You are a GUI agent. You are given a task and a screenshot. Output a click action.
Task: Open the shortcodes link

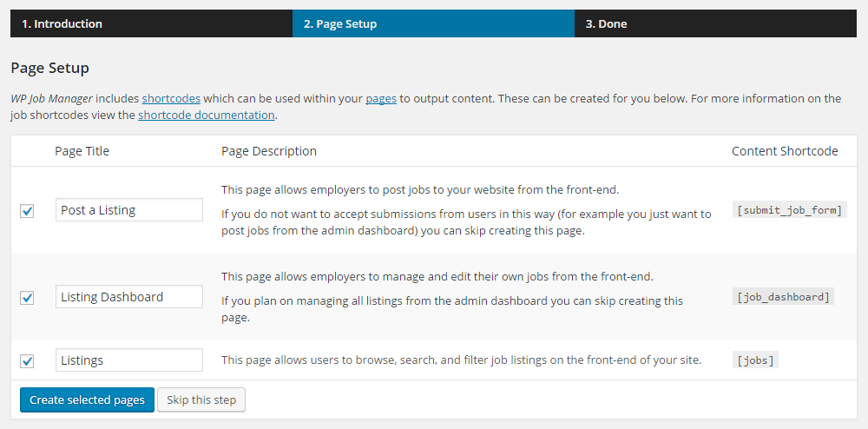tap(171, 98)
